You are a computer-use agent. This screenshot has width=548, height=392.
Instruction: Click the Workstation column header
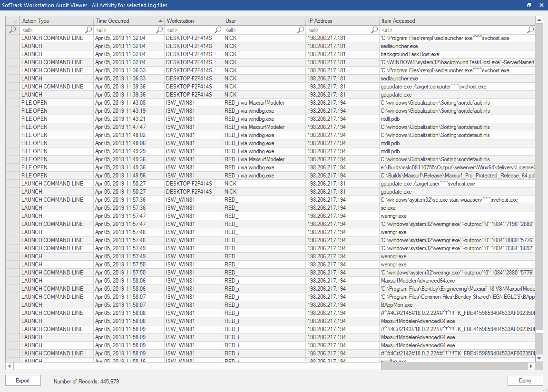[x=193, y=21]
